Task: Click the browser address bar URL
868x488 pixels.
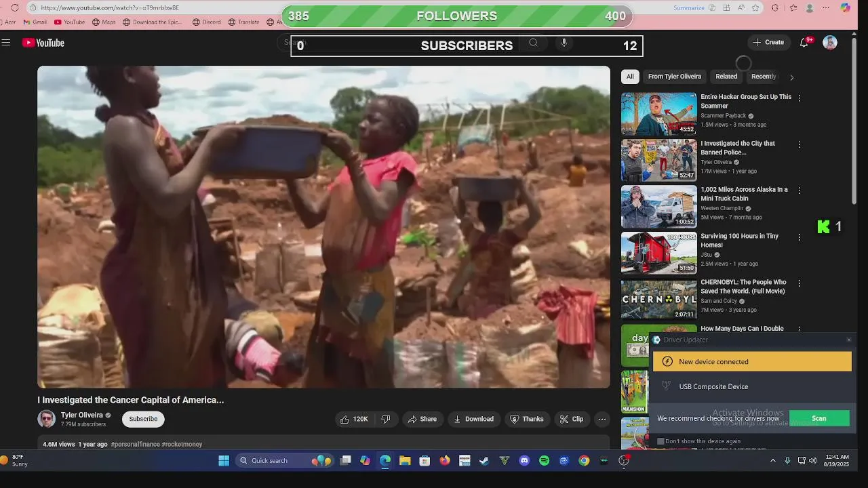Action: pyautogui.click(x=110, y=7)
